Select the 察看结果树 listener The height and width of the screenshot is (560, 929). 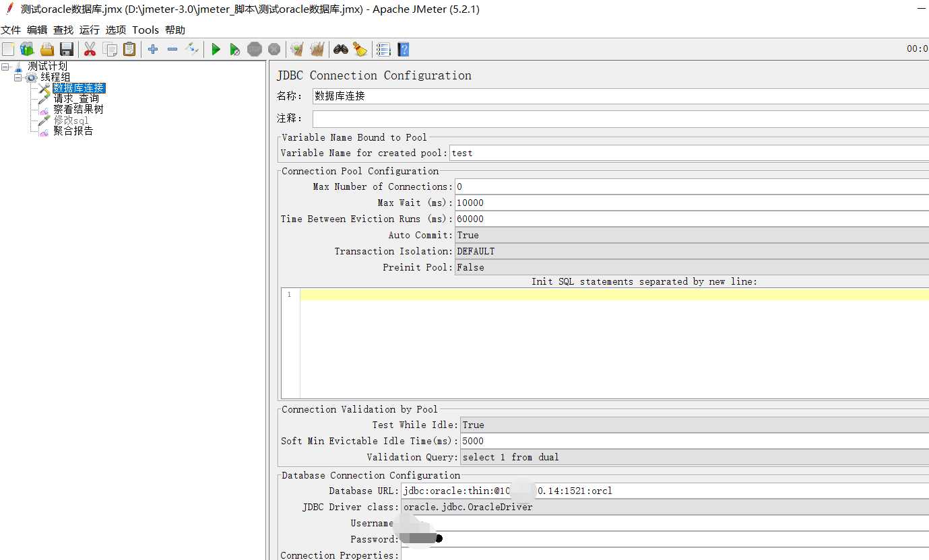[78, 109]
